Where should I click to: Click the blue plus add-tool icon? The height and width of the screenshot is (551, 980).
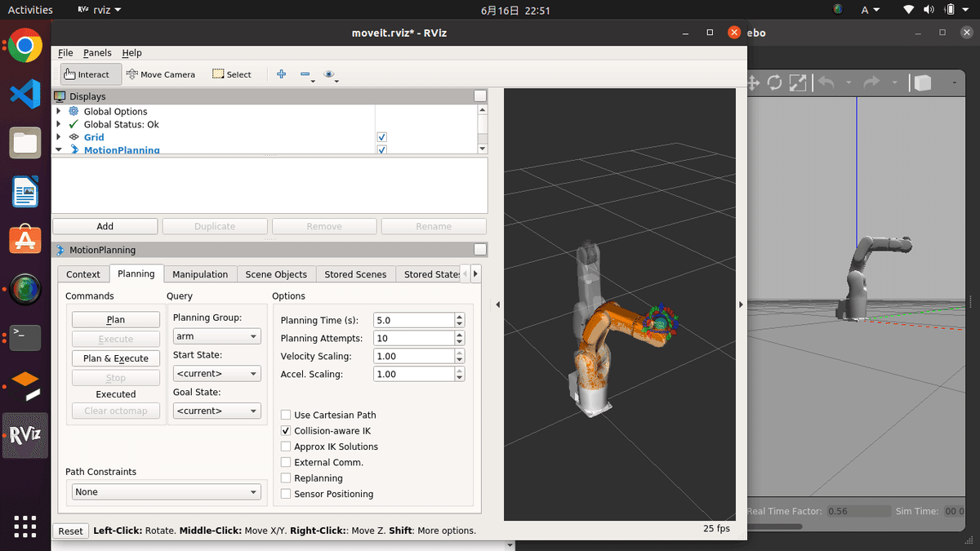coord(282,74)
